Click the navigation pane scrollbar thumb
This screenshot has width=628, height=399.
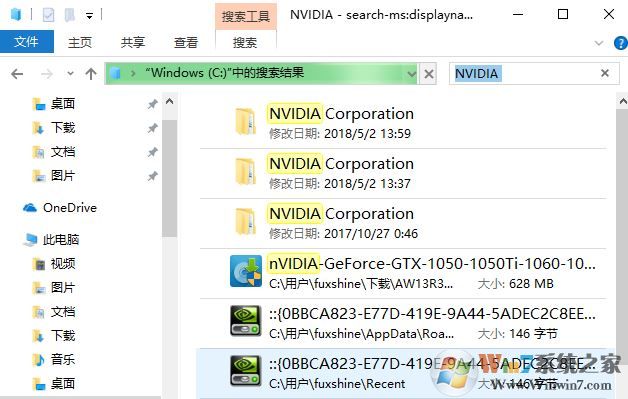[169, 178]
